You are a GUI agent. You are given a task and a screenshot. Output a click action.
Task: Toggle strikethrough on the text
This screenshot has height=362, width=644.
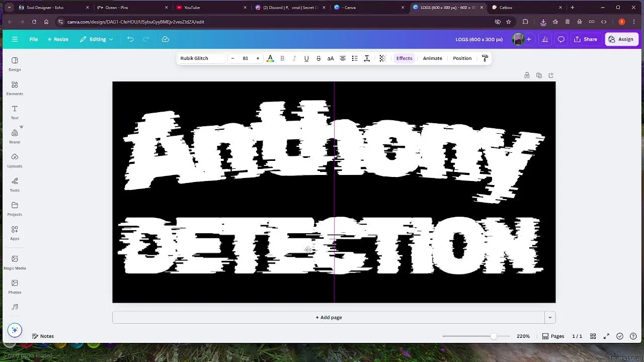[x=318, y=58]
